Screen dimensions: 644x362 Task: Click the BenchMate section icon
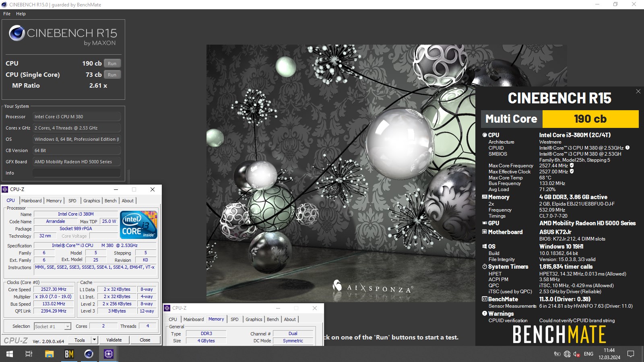485,299
